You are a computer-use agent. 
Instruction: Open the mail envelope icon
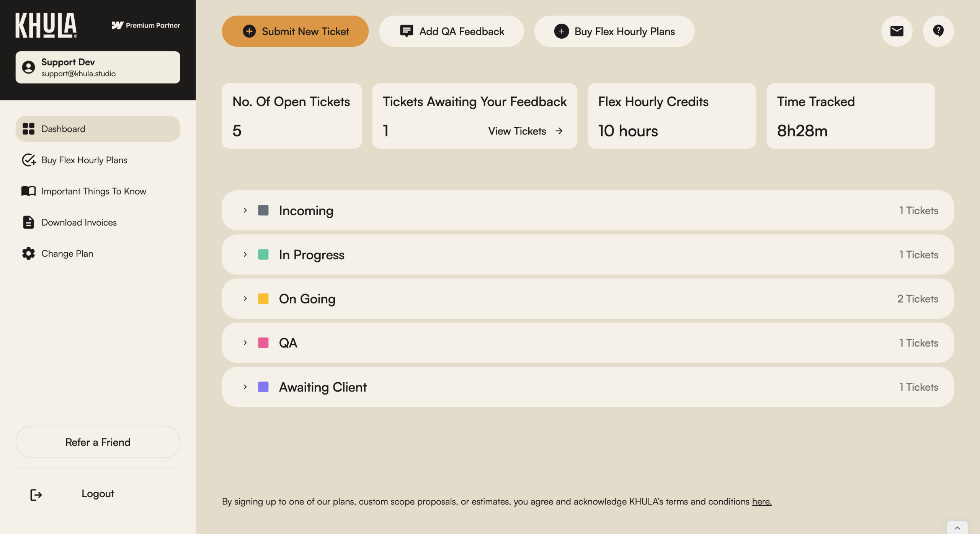(897, 31)
